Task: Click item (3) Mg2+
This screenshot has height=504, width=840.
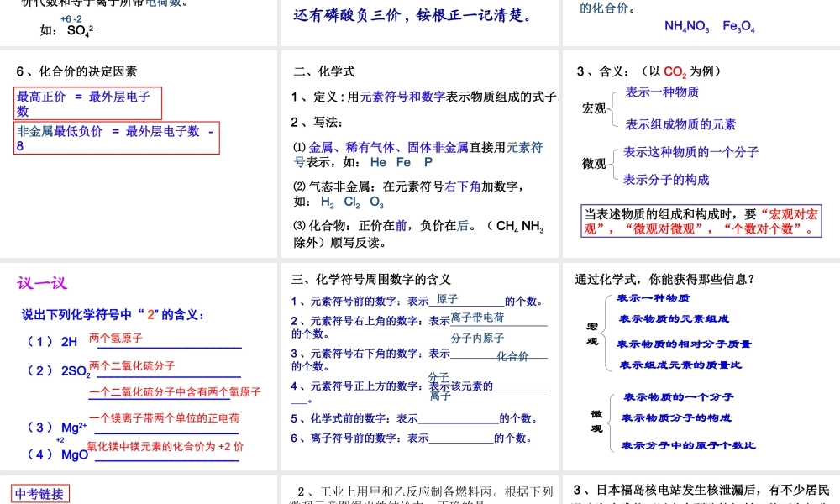Action: (x=57, y=428)
